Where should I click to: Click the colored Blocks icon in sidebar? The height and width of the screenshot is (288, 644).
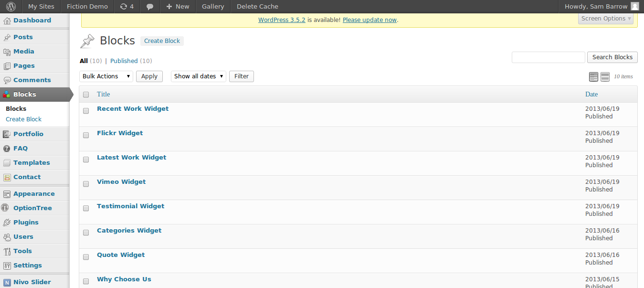point(7,95)
